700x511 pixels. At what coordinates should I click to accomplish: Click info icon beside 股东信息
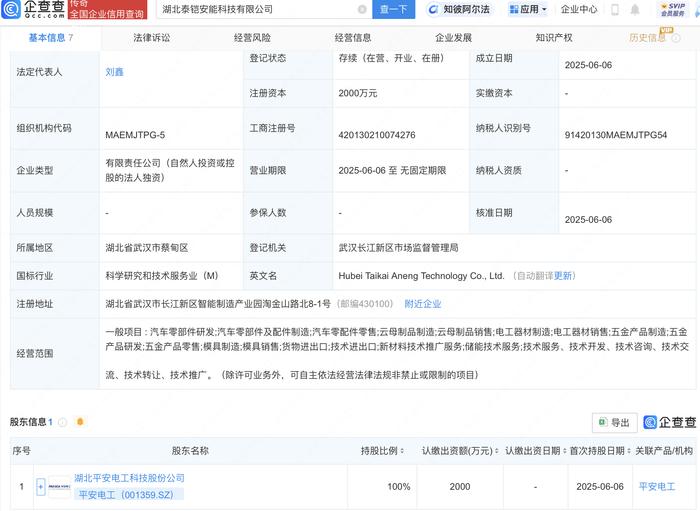pos(62,422)
